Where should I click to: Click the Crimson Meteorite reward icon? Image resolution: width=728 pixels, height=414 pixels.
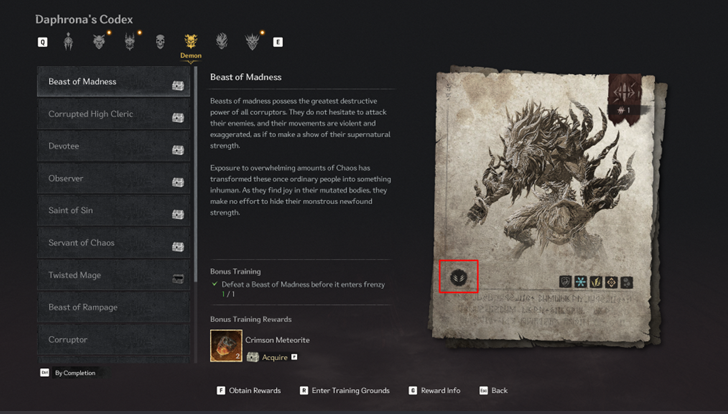226,345
